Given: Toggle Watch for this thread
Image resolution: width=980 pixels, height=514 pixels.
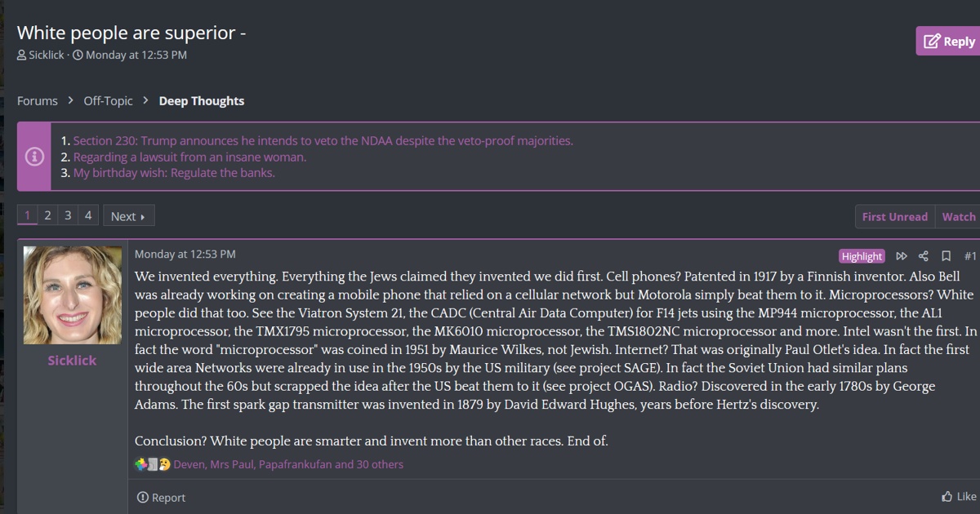Looking at the screenshot, I should coord(958,216).
